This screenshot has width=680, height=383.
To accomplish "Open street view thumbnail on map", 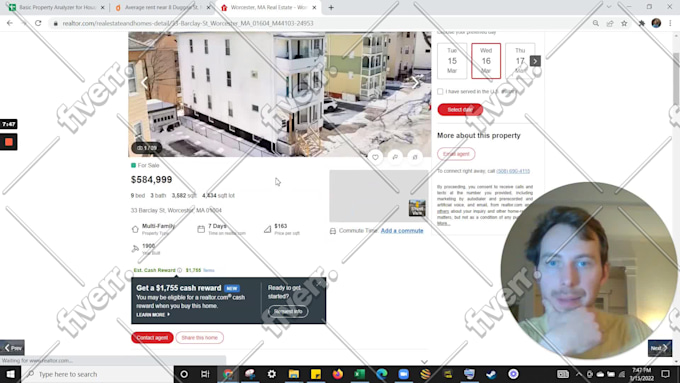I will (x=417, y=208).
